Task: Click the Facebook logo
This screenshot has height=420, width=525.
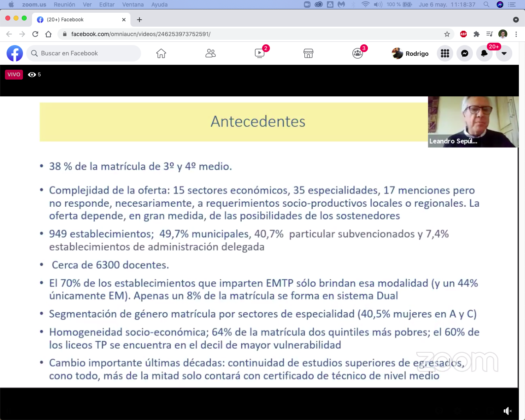Action: pos(15,53)
